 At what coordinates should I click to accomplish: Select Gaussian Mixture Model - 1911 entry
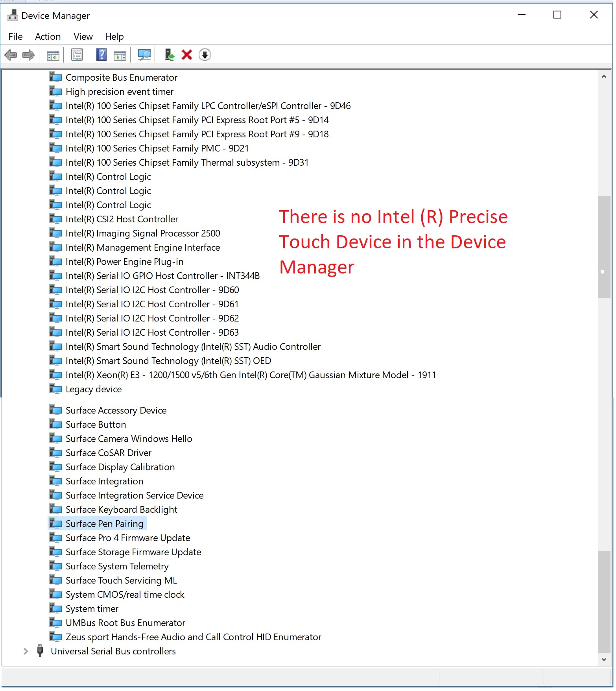click(x=251, y=375)
